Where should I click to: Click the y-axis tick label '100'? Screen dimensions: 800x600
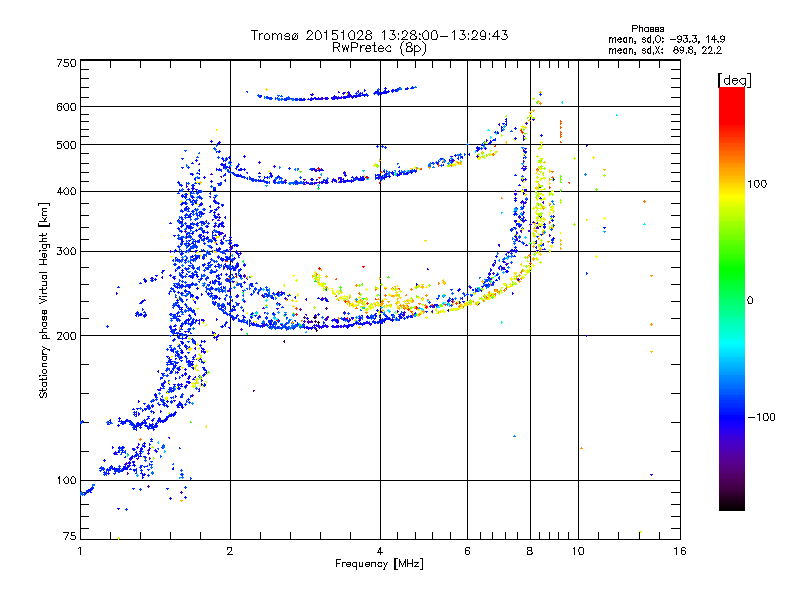(x=66, y=481)
